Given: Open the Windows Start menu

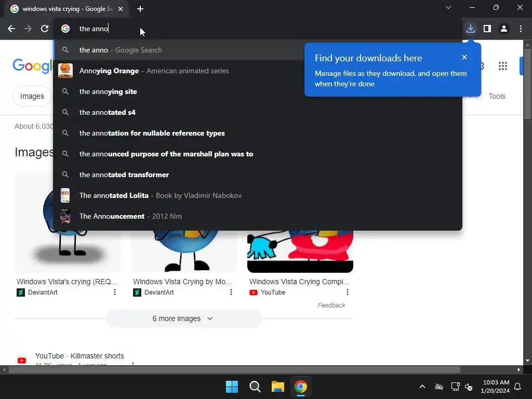Looking at the screenshot, I should click(x=232, y=387).
